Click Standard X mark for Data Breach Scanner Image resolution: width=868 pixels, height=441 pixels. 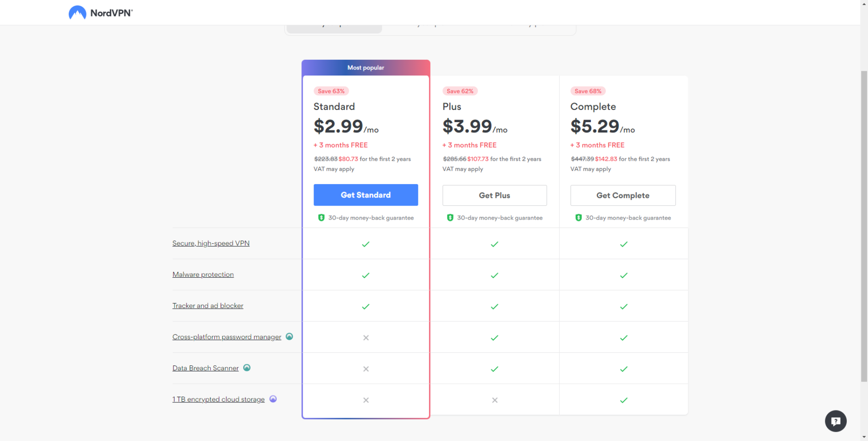(366, 369)
